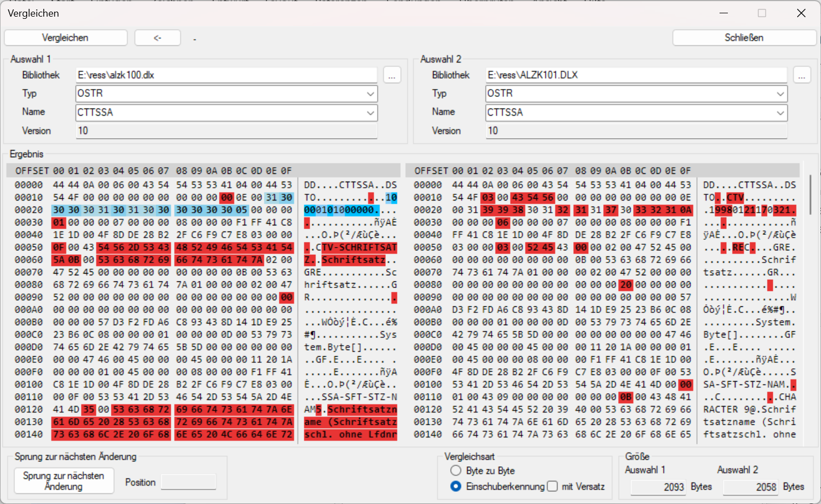Click the Bibliothek path field in Auswahl 1
This screenshot has height=504, width=821.
[x=226, y=75]
